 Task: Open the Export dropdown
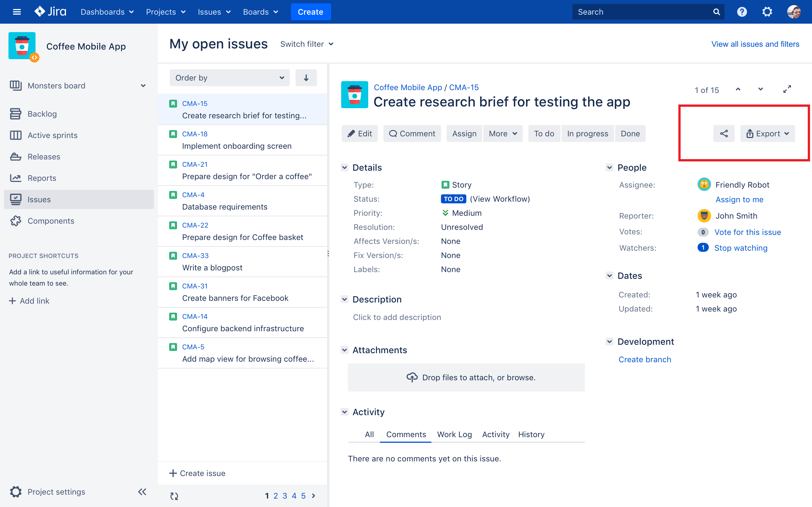pos(767,134)
